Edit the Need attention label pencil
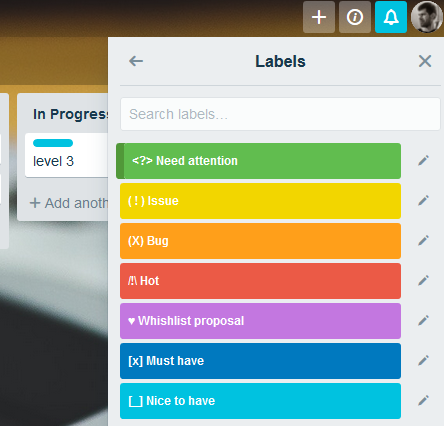The width and height of the screenshot is (444, 426). (423, 161)
